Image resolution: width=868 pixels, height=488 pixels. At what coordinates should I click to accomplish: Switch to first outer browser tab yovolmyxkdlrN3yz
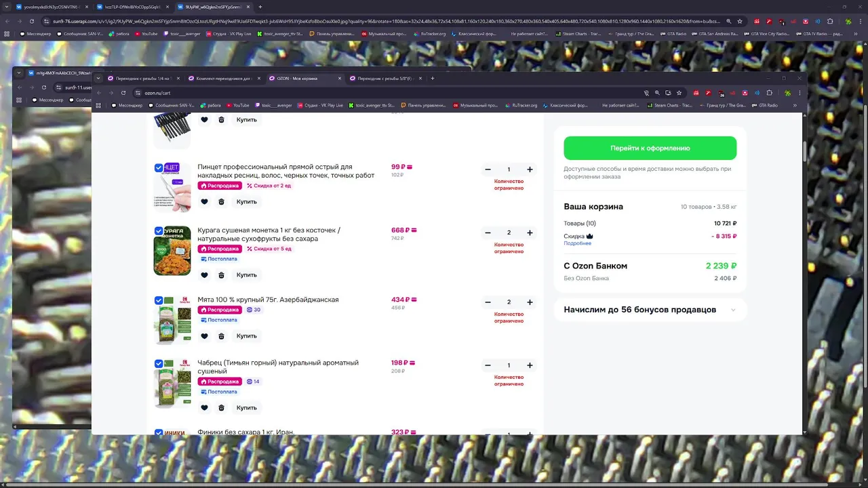click(x=51, y=7)
